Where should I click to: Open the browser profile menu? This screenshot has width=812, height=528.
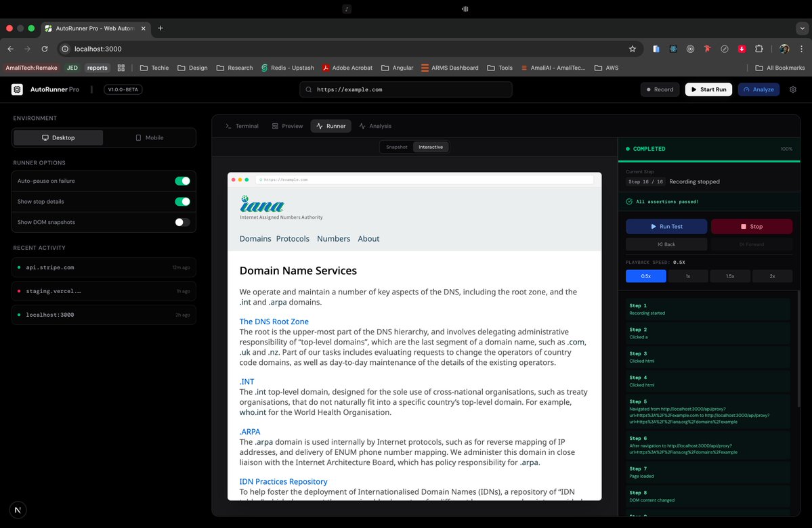pos(784,49)
